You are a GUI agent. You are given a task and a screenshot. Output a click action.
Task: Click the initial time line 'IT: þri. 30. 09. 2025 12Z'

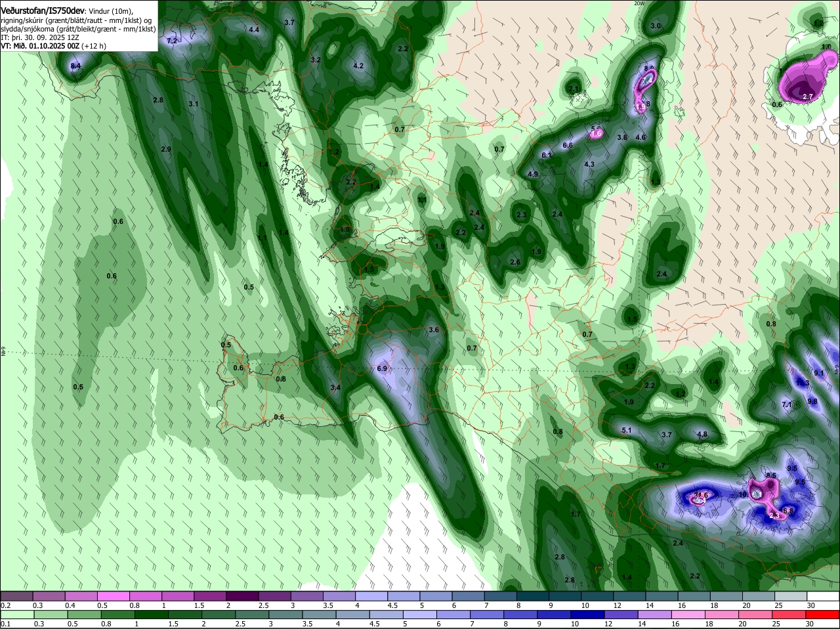point(41,37)
